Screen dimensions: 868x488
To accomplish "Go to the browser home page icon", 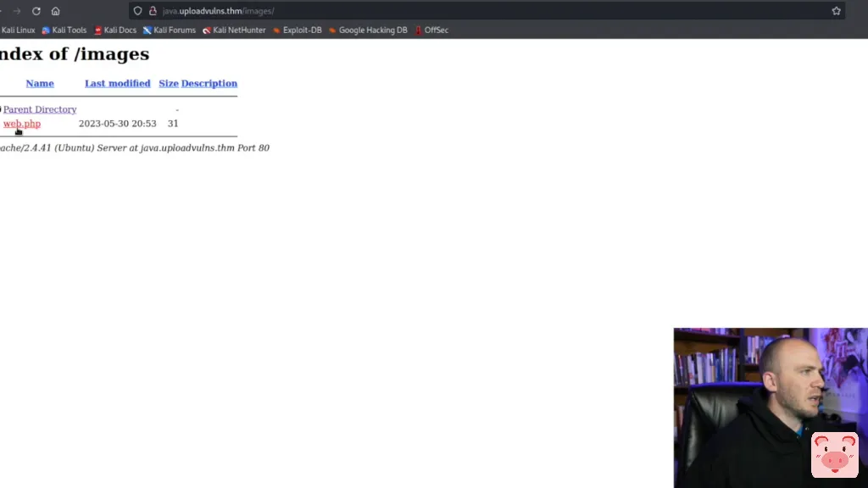I will point(55,11).
